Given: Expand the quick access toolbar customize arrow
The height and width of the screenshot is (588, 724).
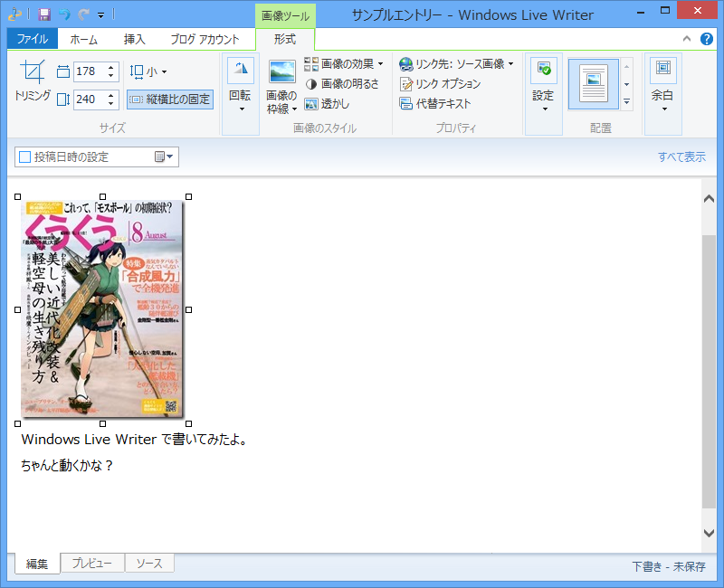Looking at the screenshot, I should (x=101, y=15).
